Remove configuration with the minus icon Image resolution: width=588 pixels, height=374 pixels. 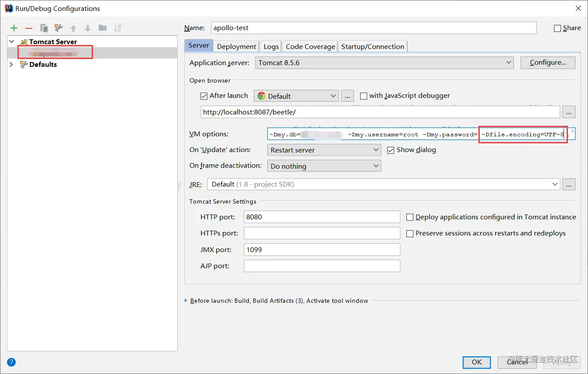pos(29,28)
